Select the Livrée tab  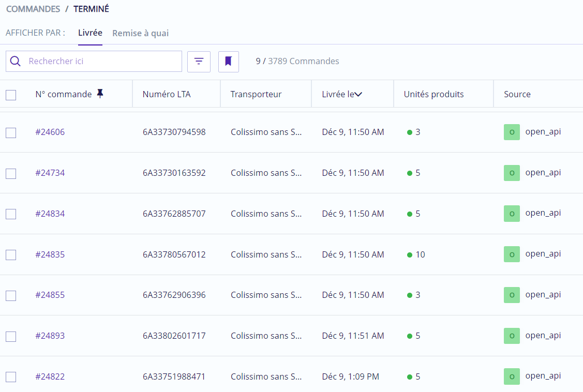[x=90, y=33]
